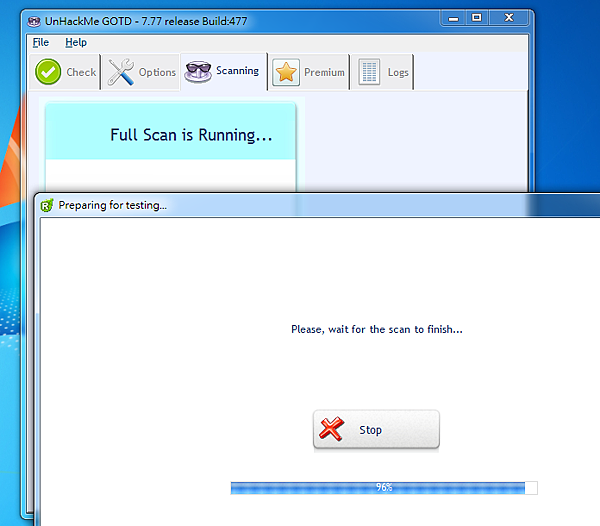Screen dimensions: 600x526
Task: Select the Scanning tab
Action: point(224,72)
